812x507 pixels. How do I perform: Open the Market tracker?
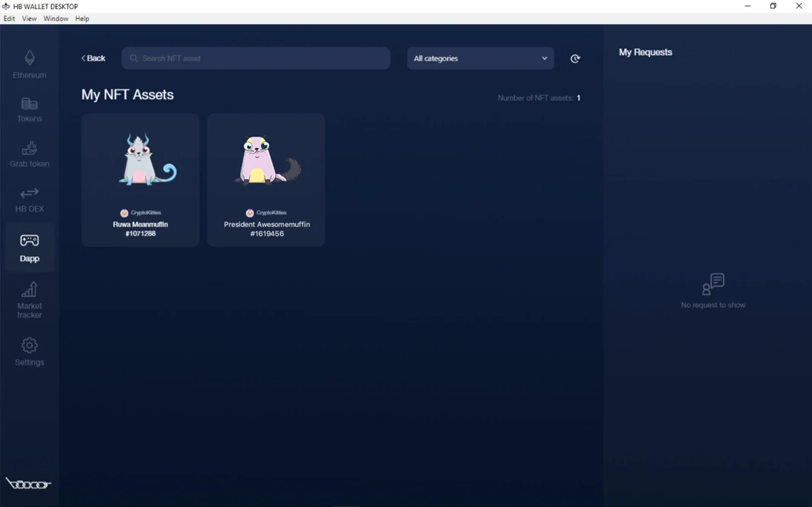click(29, 299)
